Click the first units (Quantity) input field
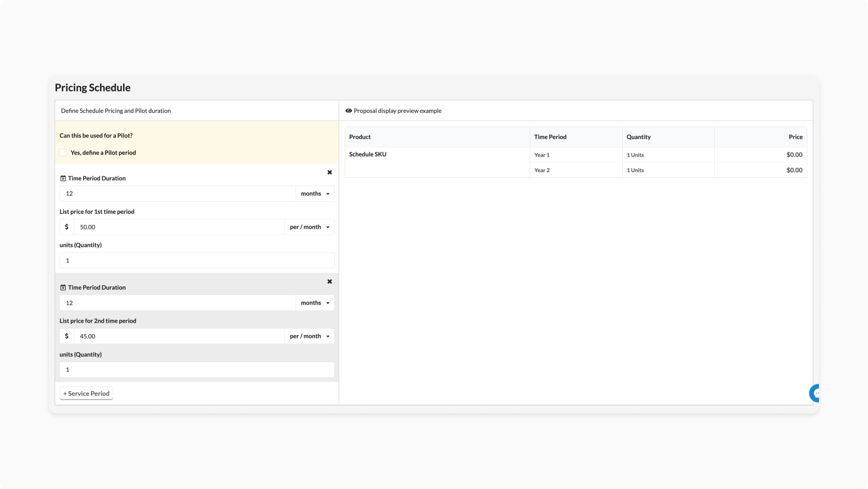 point(197,261)
